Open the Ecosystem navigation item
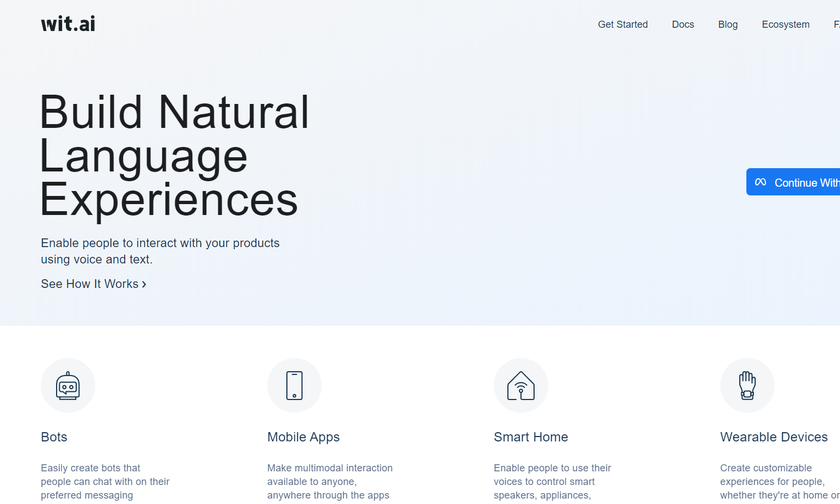 [786, 24]
